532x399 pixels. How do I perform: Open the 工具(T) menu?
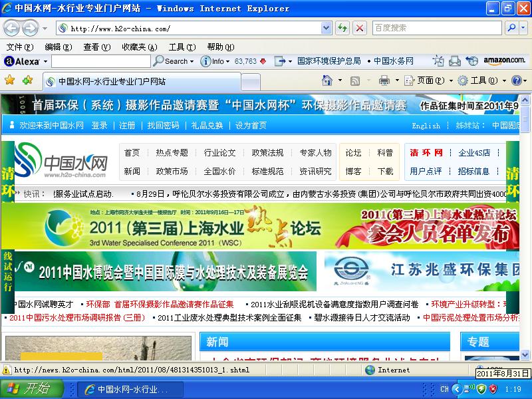coord(182,47)
